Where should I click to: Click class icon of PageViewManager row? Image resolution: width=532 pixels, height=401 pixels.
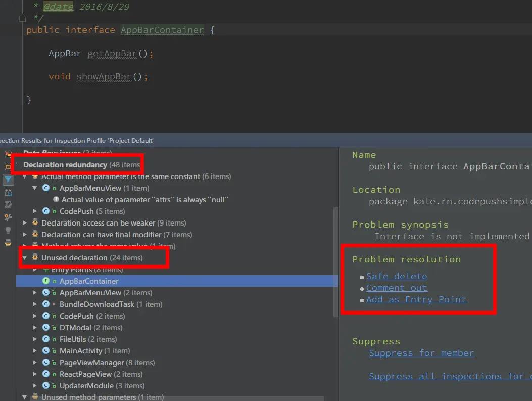(46, 362)
